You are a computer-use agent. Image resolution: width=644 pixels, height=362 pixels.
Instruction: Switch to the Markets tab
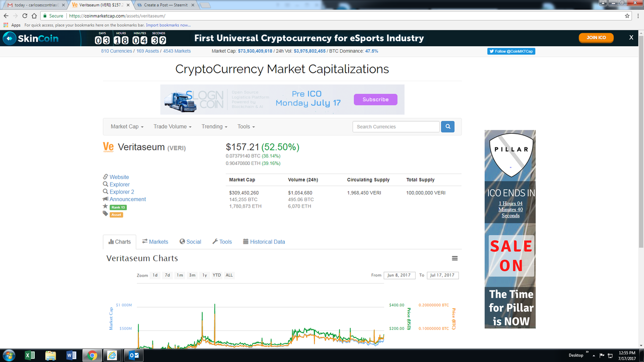point(155,242)
